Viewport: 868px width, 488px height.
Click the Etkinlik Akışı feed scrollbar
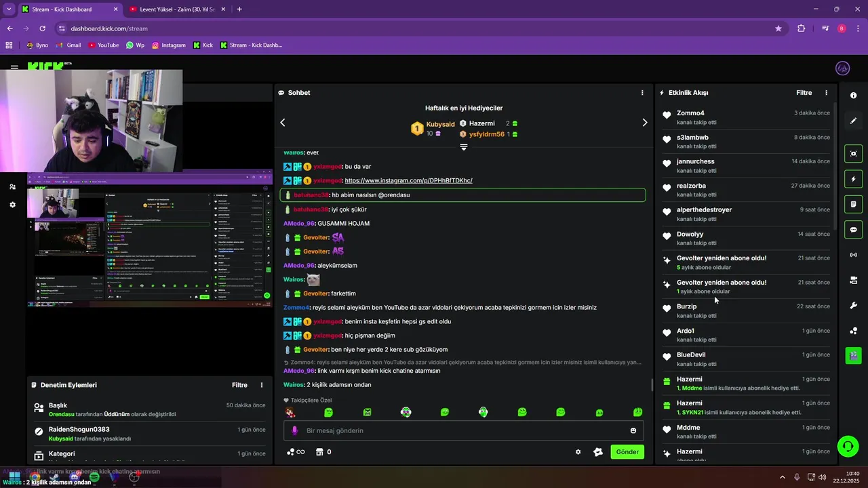pyautogui.click(x=835, y=165)
